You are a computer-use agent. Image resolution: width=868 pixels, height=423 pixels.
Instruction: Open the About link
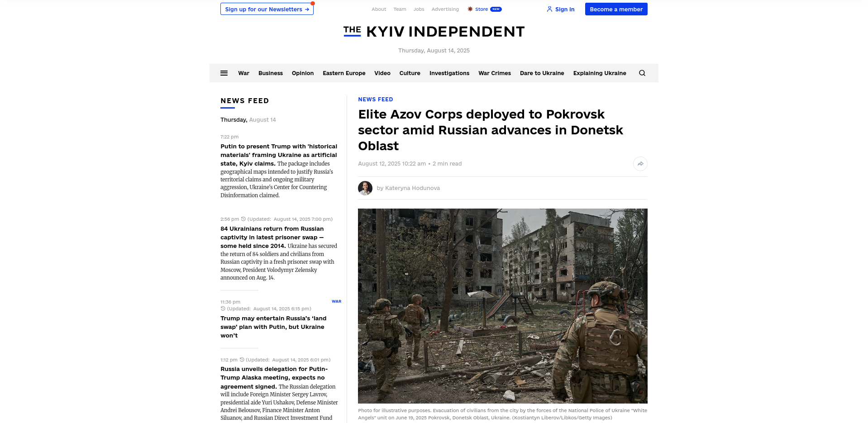(379, 9)
